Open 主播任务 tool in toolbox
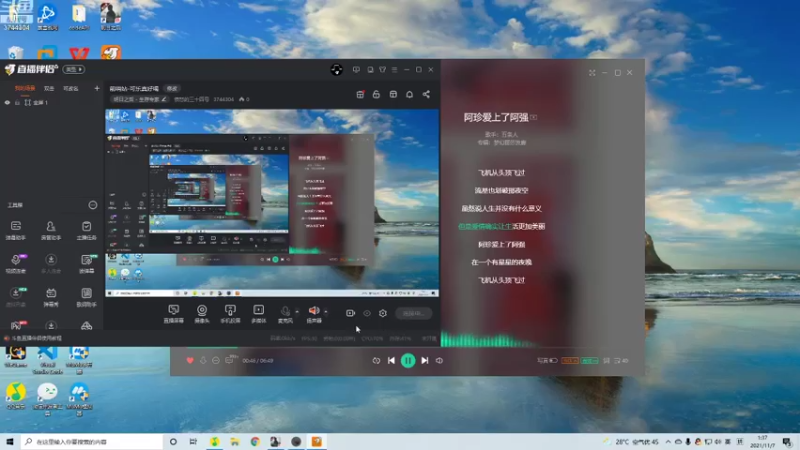800x450 pixels. point(86,230)
